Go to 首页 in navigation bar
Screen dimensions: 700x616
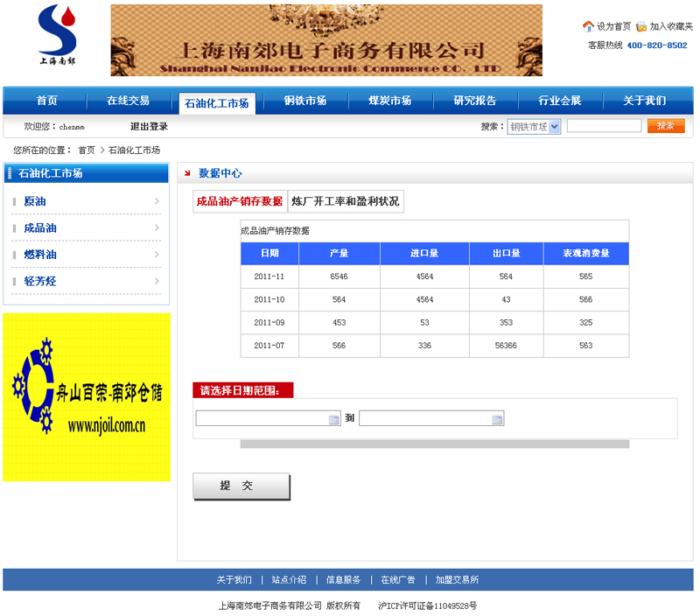pos(47,101)
